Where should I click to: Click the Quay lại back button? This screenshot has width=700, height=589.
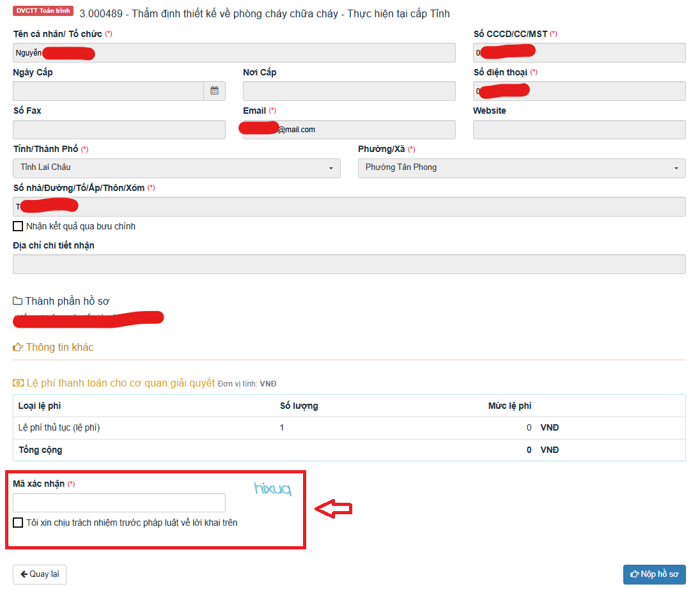(x=40, y=574)
